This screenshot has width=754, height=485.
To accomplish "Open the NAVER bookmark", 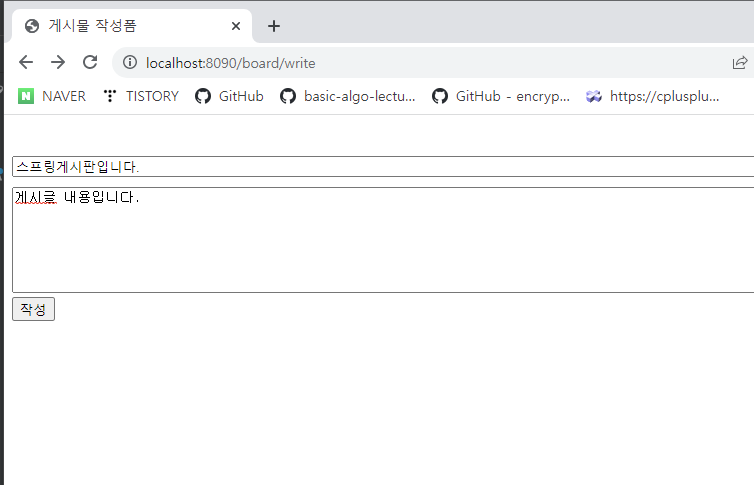I will tap(52, 96).
